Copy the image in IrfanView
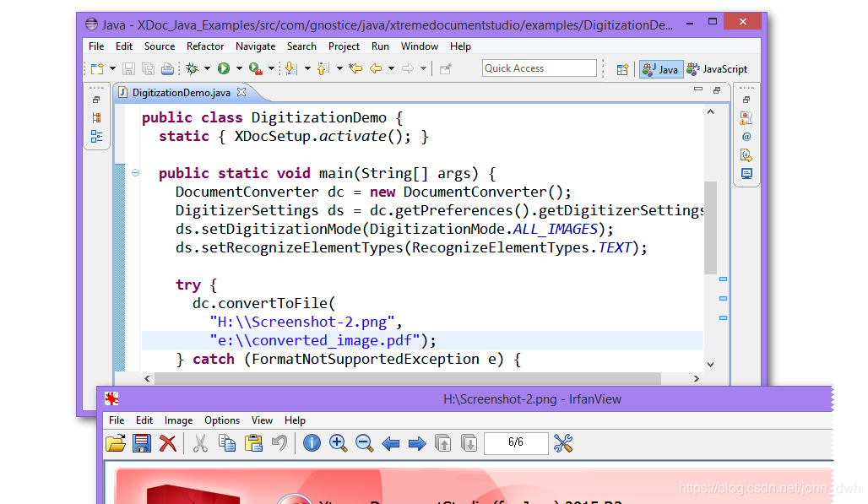The height and width of the screenshot is (504, 868). tap(227, 443)
